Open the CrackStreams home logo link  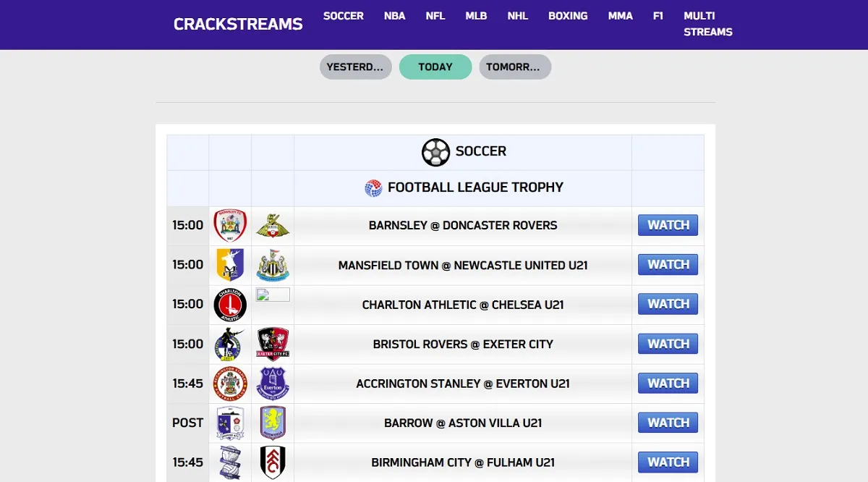tap(238, 24)
